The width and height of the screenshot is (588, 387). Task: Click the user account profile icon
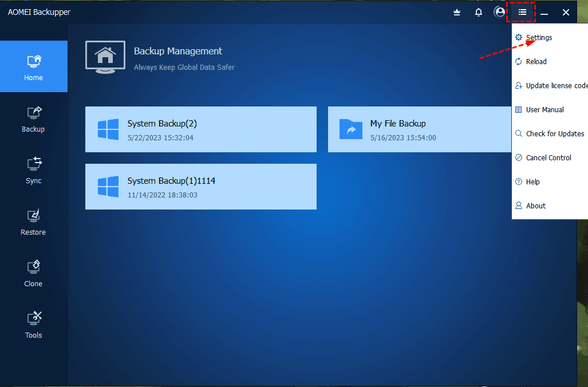500,12
